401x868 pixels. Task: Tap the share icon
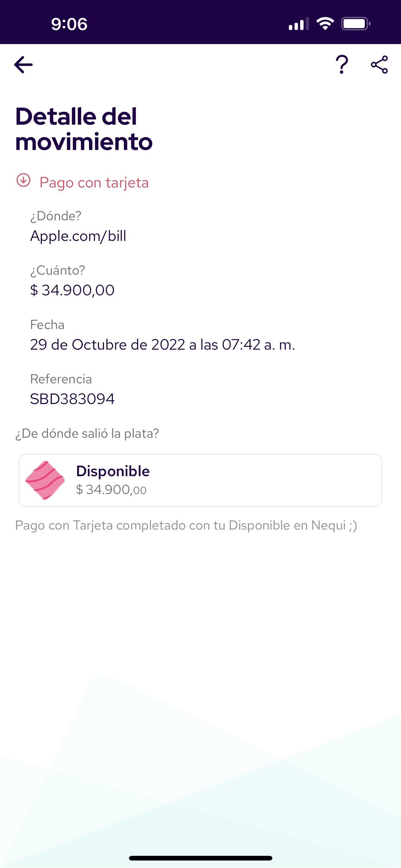tap(379, 64)
